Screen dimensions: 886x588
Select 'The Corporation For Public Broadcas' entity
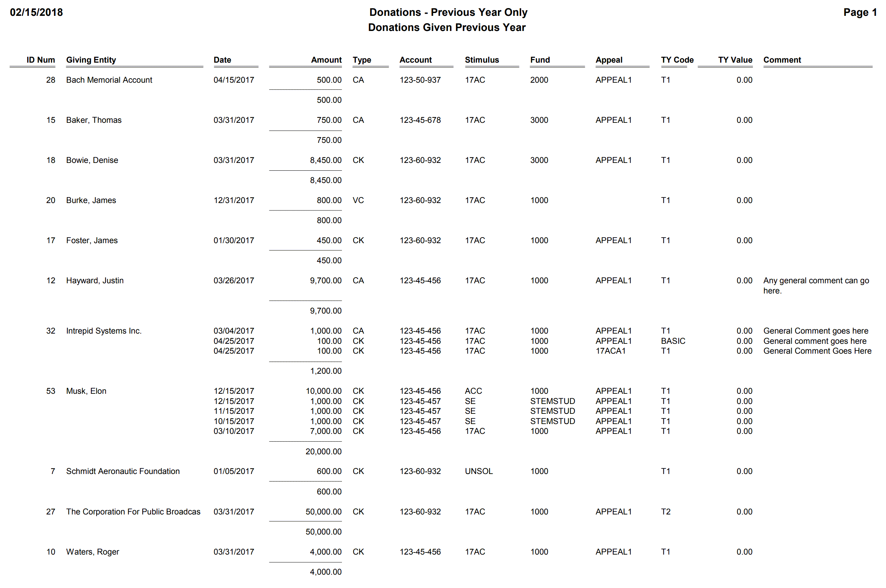tap(133, 512)
